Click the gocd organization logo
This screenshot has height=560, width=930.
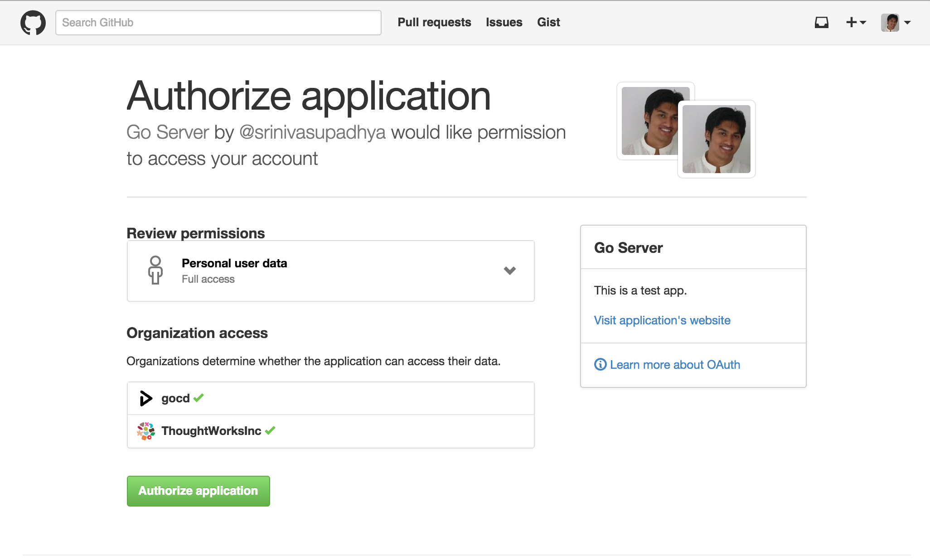145,398
